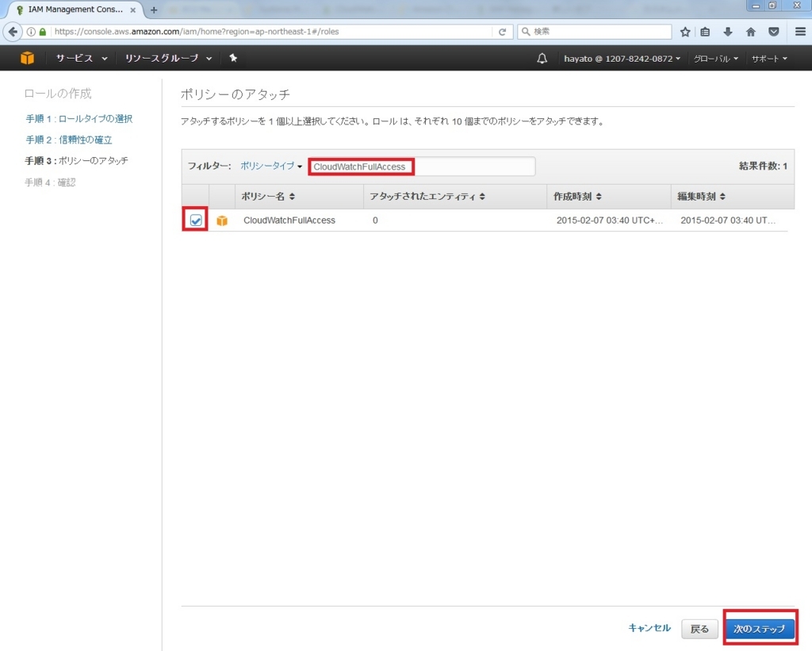Expand the サービス dropdown menu
The image size is (812, 651).
[x=82, y=58]
